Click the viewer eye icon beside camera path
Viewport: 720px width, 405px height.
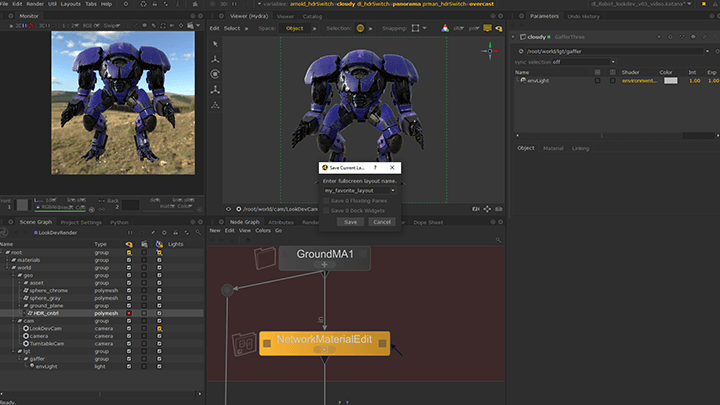tap(229, 209)
